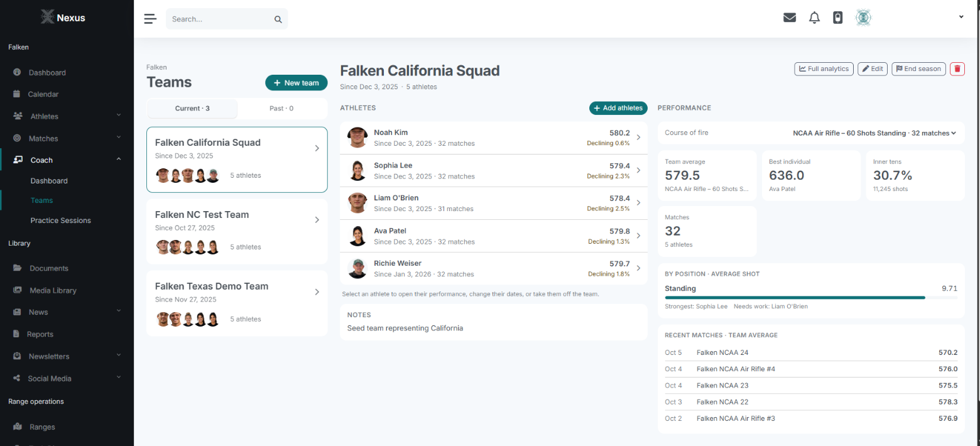Image resolution: width=980 pixels, height=446 pixels.
Task: Expand the Newsletters sidebar submenu chevron
Action: click(119, 356)
